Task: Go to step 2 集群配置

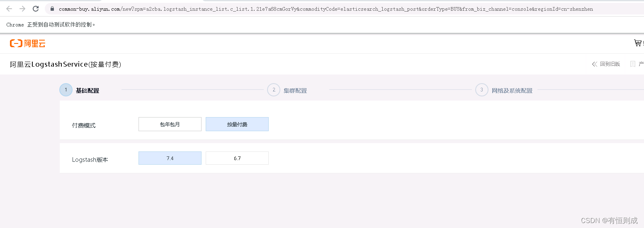Action: point(287,90)
